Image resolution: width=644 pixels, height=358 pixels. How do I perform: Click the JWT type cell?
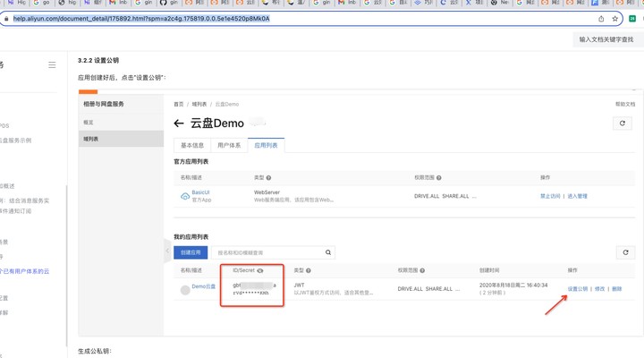point(299,286)
